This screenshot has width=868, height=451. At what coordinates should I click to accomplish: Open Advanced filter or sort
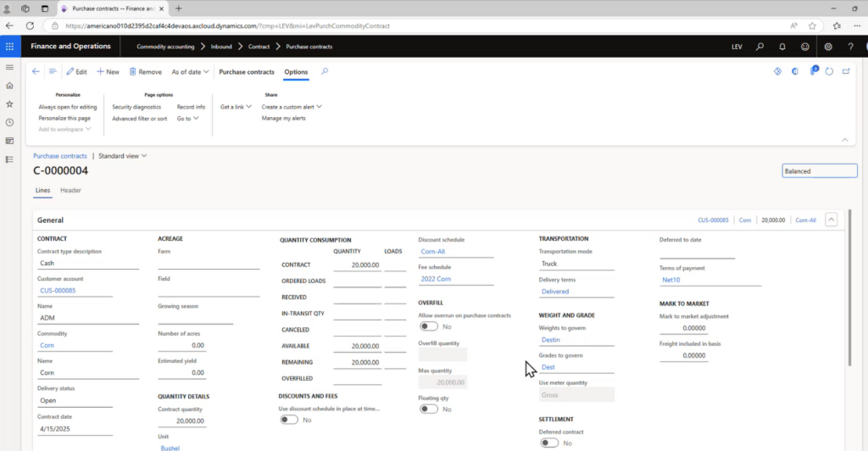pos(140,119)
